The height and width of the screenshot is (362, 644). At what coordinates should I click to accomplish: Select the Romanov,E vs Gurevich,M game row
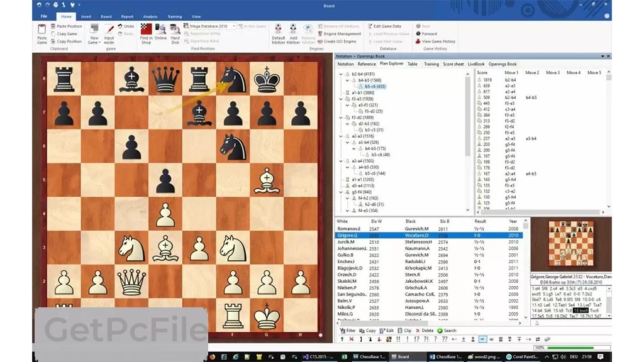tap(429, 229)
